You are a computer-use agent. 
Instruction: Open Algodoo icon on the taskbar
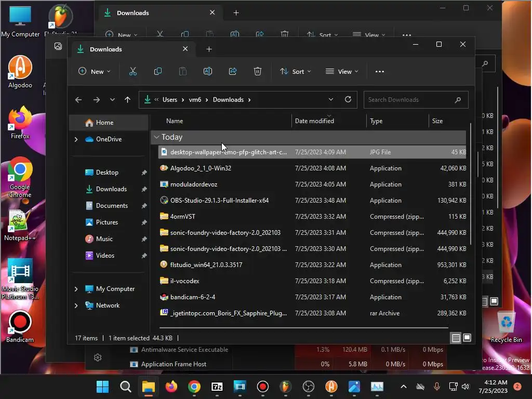(x=331, y=387)
